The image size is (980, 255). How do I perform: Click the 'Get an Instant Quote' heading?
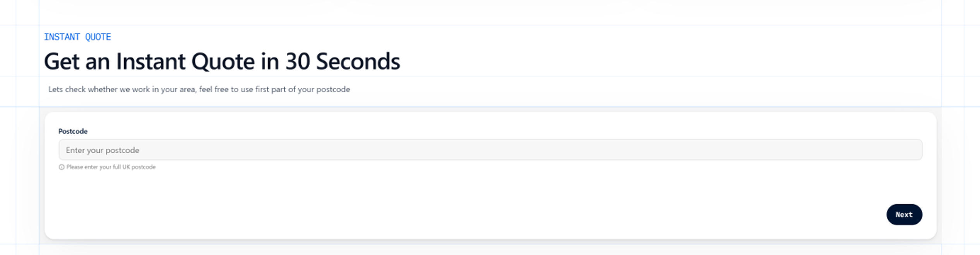(x=222, y=62)
